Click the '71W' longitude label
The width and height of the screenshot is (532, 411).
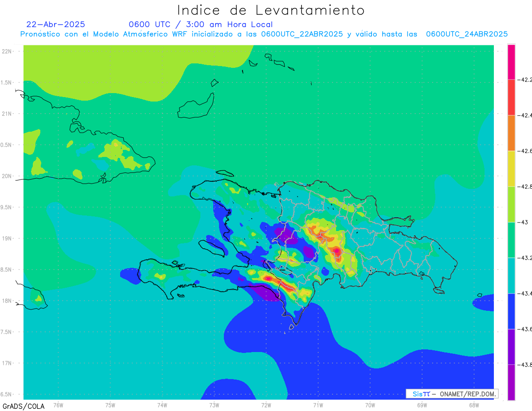point(318,405)
